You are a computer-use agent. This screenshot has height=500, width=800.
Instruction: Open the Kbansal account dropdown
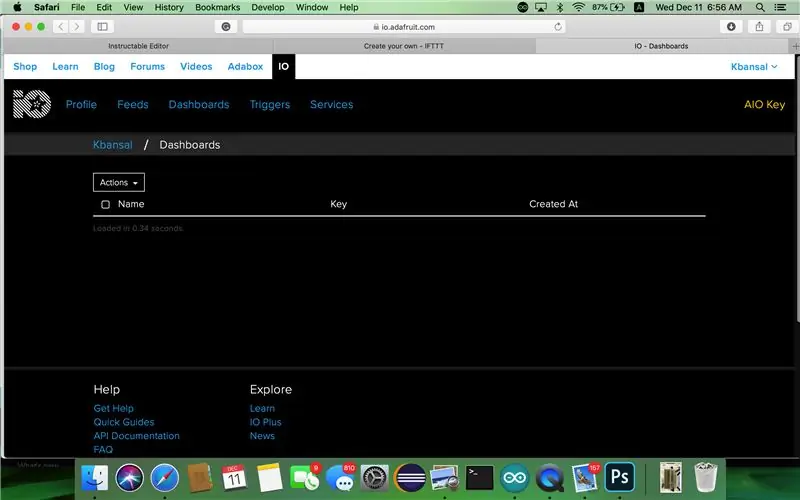[x=754, y=67]
